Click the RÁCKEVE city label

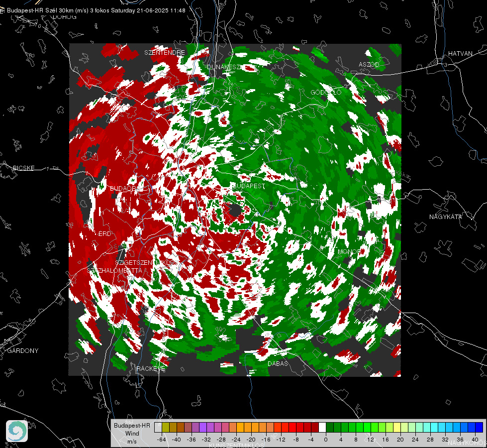coord(151,368)
